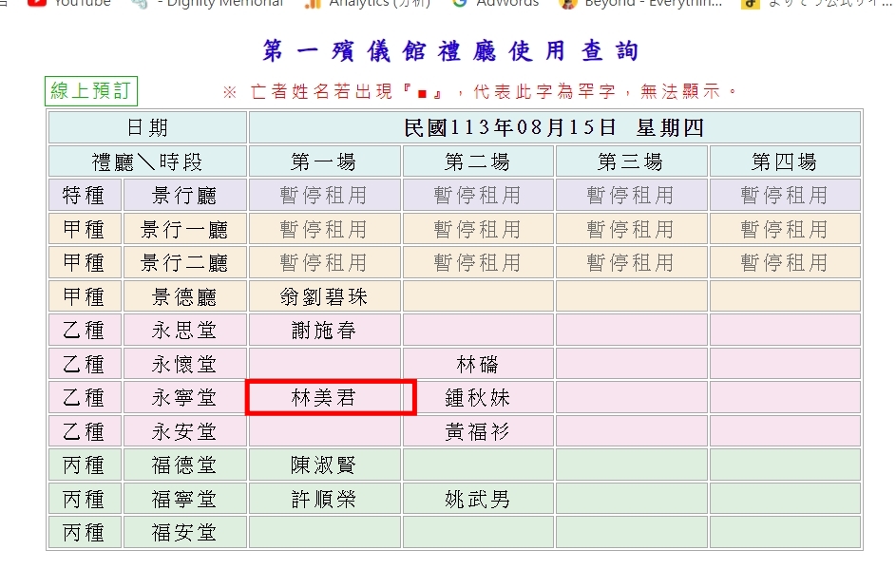Click the 線上預訂 button
This screenshot has width=896, height=588.
[91, 91]
